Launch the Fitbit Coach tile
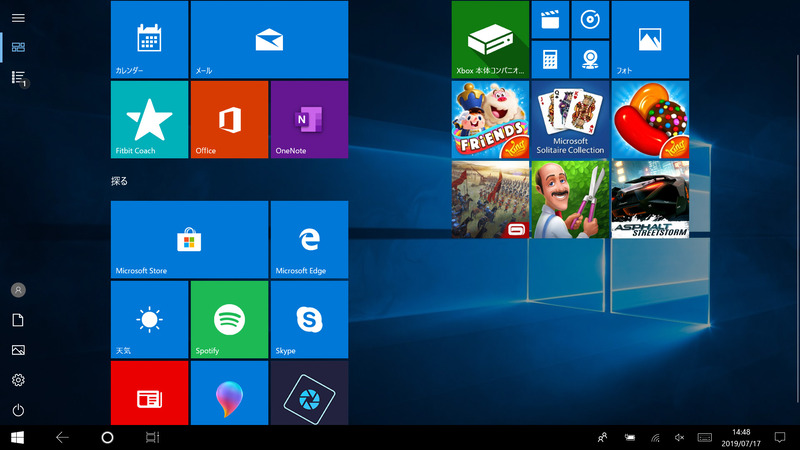Image resolution: width=800 pixels, height=450 pixels. (x=149, y=119)
